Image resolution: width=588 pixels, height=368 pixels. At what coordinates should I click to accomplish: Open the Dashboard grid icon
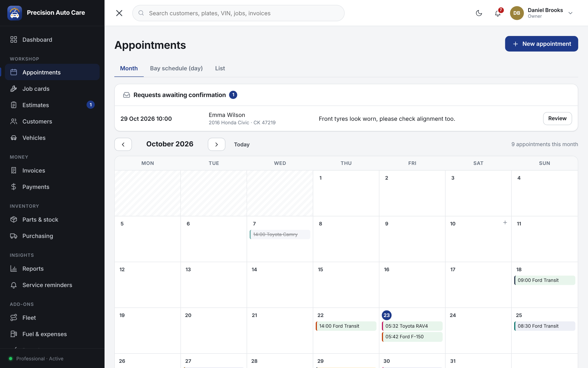[14, 40]
